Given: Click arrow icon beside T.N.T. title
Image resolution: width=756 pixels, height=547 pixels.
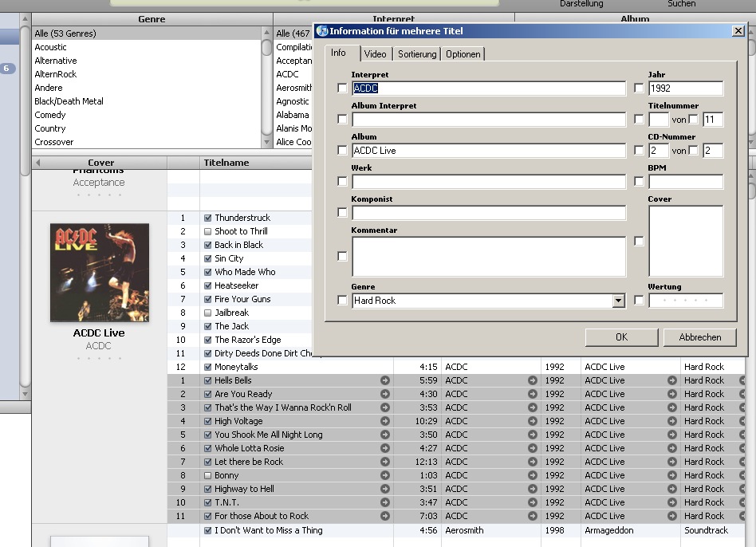Looking at the screenshot, I should [384, 502].
